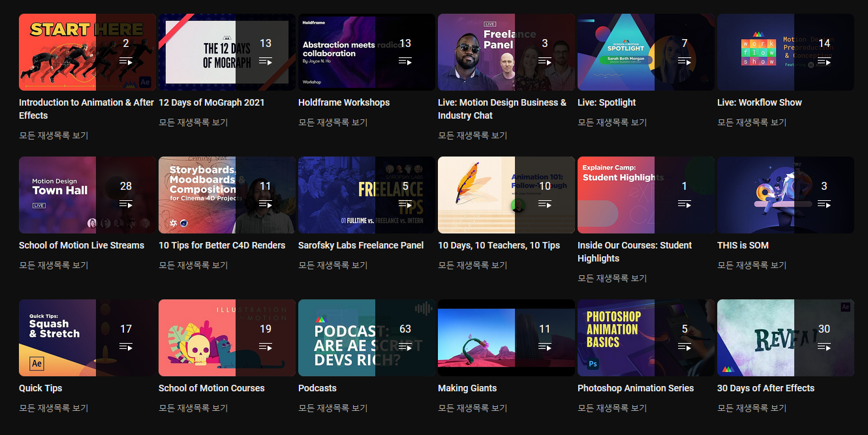Click playlist icon on Squash & Stretch thumbnail
This screenshot has height=435, width=868.
[126, 347]
